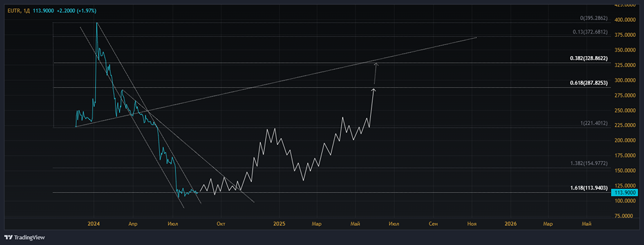Click the Окт date label on time axis

click(x=221, y=224)
